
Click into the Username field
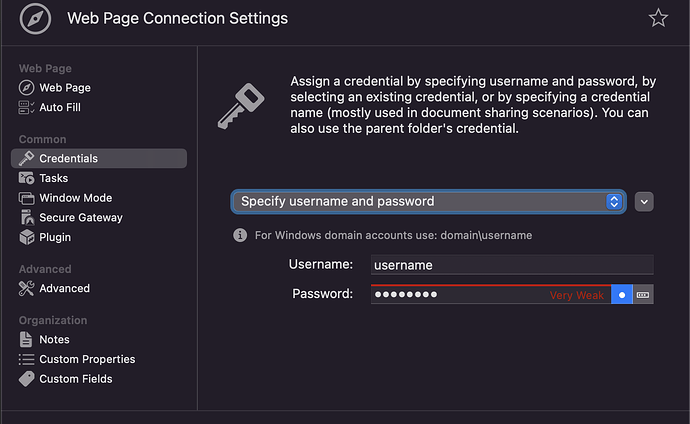tap(511, 265)
